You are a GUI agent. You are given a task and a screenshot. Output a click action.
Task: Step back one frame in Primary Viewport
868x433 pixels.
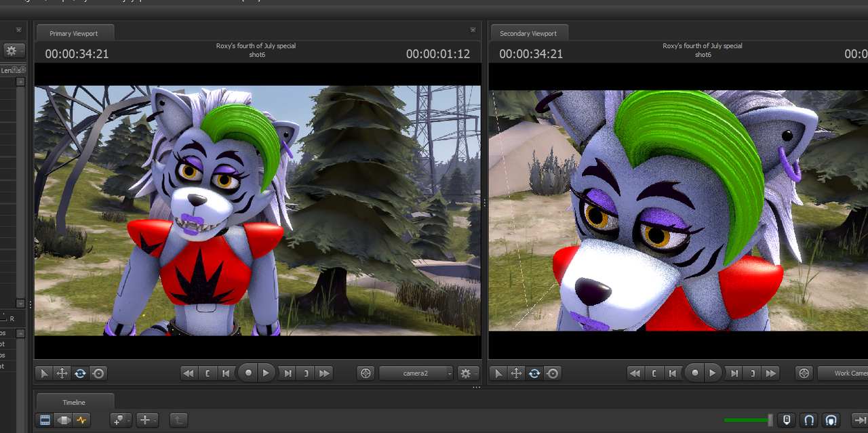[226, 373]
